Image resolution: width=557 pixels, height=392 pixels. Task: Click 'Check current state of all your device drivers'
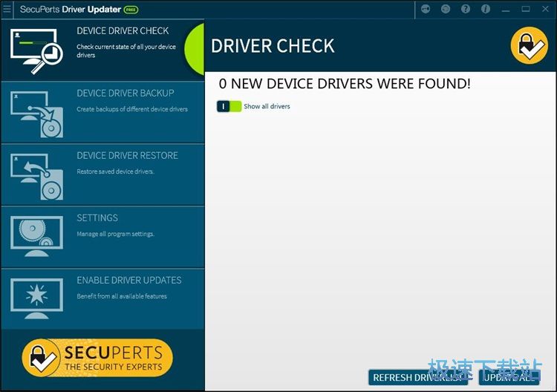tap(126, 50)
